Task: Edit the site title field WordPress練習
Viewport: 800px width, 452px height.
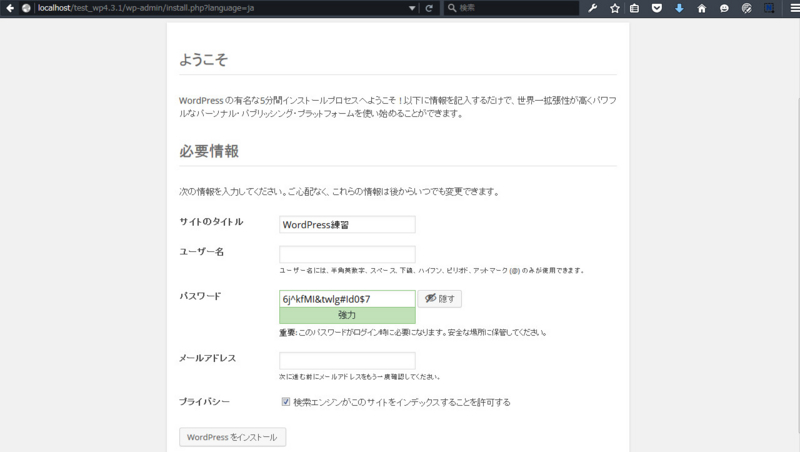Action: click(x=347, y=224)
